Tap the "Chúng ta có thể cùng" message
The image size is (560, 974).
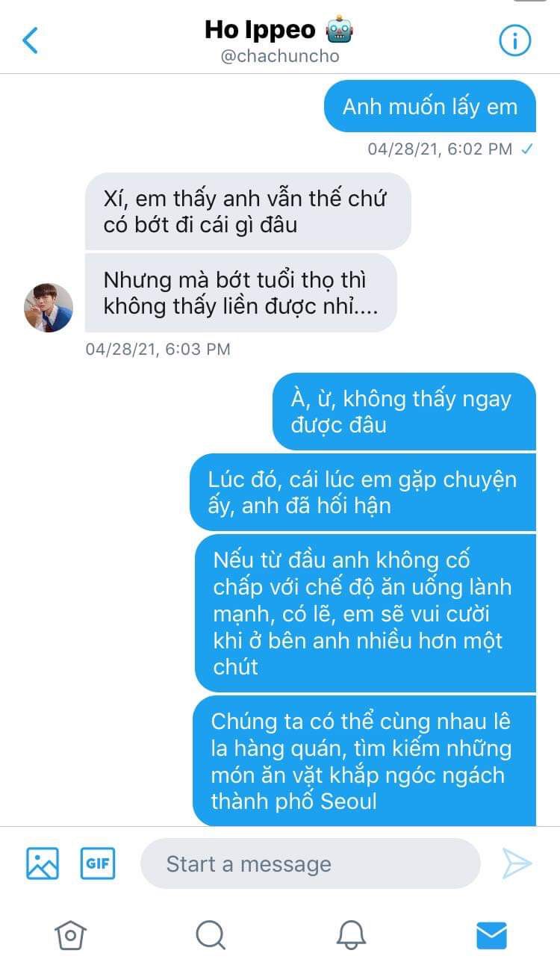(364, 761)
